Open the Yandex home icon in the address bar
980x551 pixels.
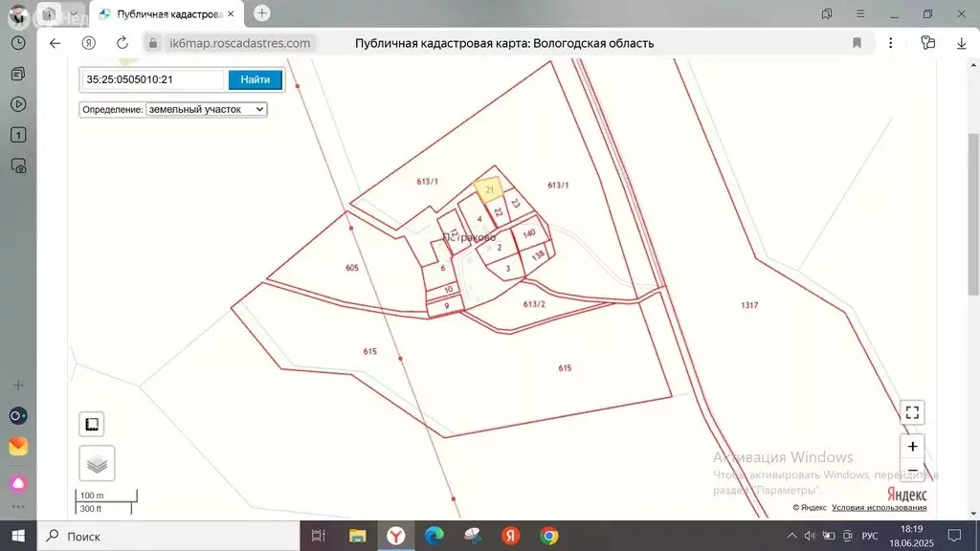pyautogui.click(x=89, y=43)
